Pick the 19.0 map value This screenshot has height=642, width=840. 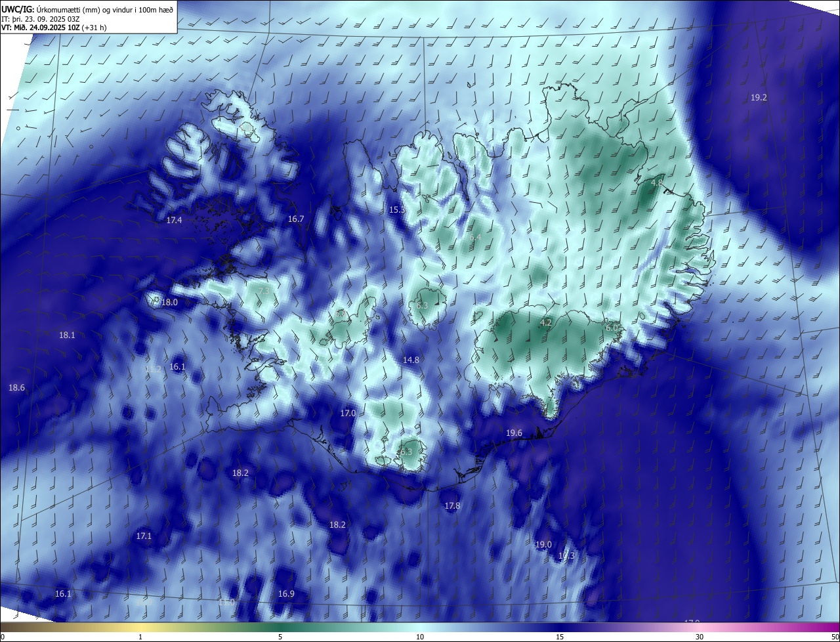tap(543, 544)
